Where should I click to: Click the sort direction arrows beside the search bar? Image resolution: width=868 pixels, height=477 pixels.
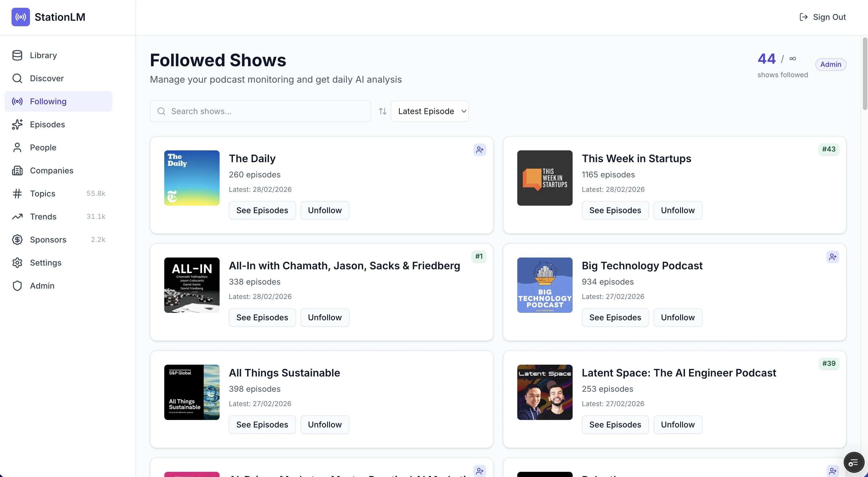pyautogui.click(x=382, y=111)
